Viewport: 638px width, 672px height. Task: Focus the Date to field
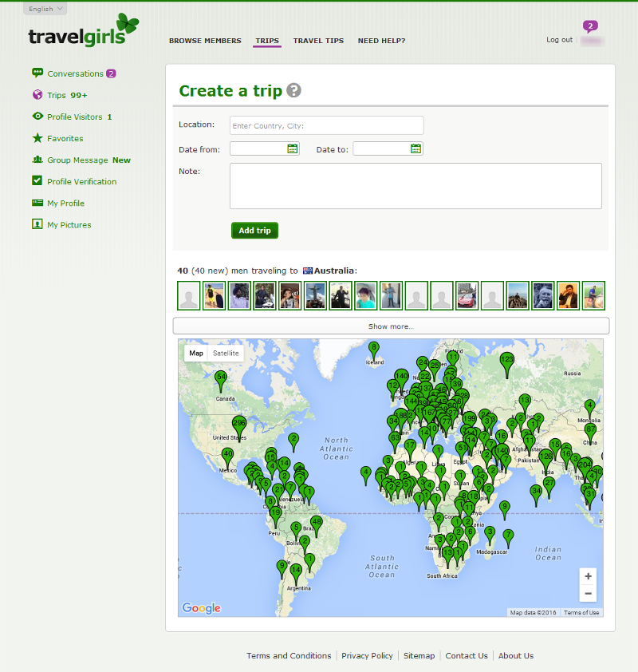pos(381,148)
